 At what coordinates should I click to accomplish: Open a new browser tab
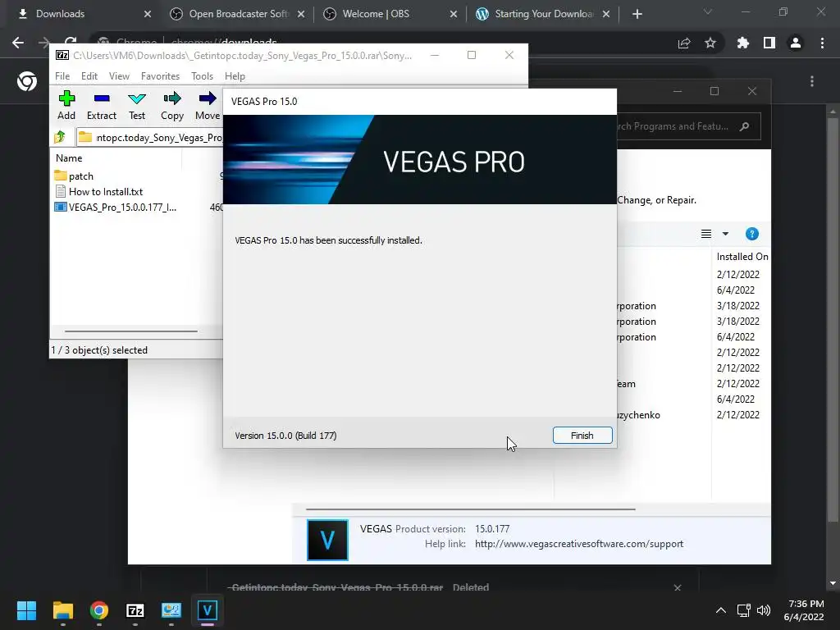point(637,15)
